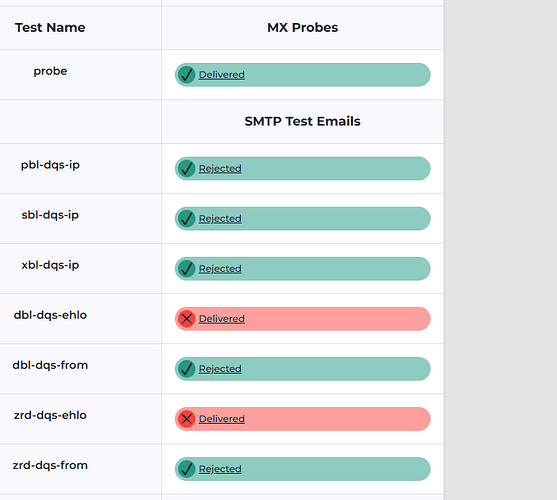Screen dimensions: 557x500
Task: Open the Rejected link for zrd-dqs-from
Action: click(220, 469)
